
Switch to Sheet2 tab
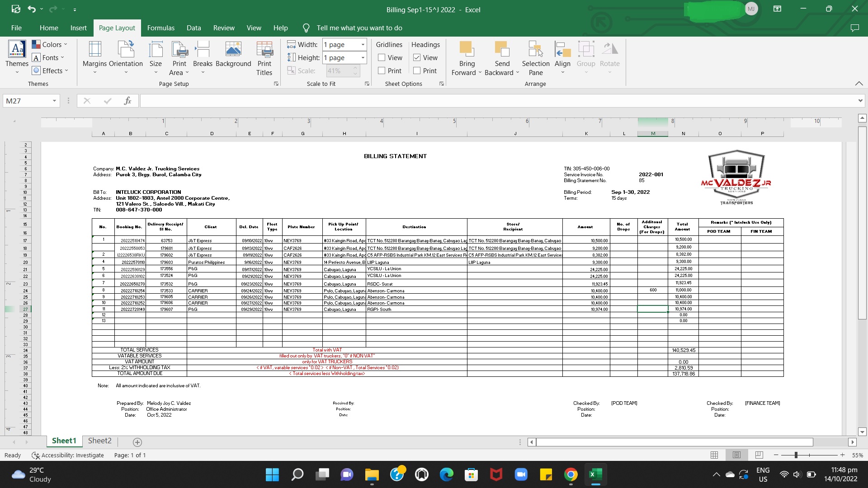click(99, 441)
